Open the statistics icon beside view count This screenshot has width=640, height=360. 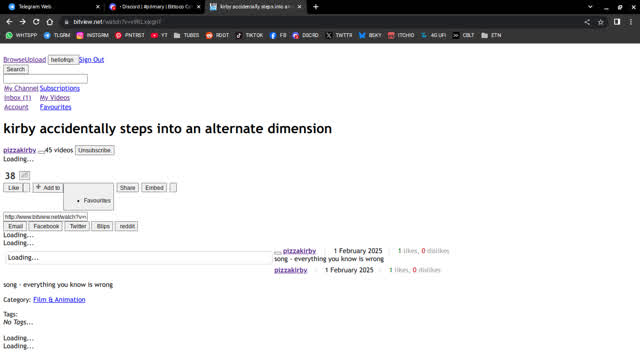click(x=24, y=176)
